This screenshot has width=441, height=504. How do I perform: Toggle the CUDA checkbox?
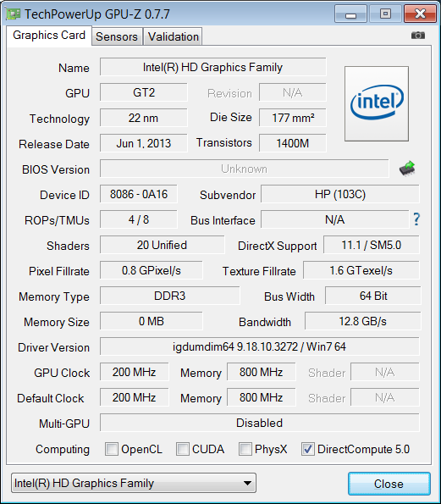tap(183, 449)
